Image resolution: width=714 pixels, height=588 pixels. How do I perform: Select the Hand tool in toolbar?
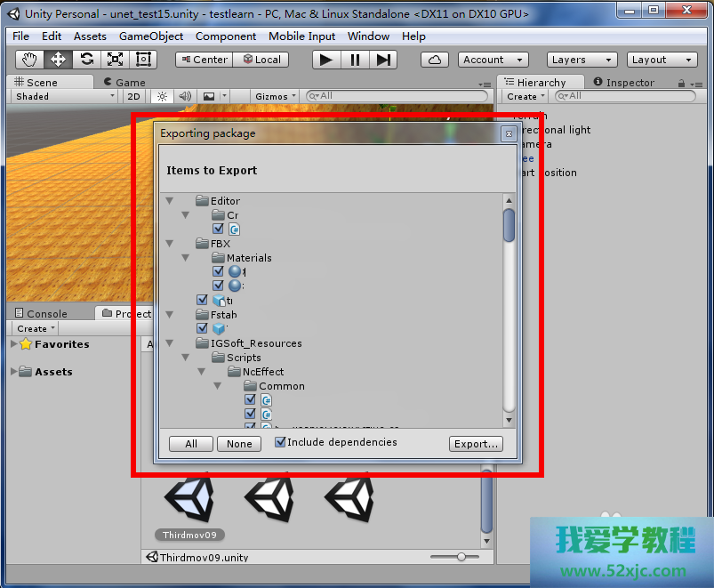point(29,60)
